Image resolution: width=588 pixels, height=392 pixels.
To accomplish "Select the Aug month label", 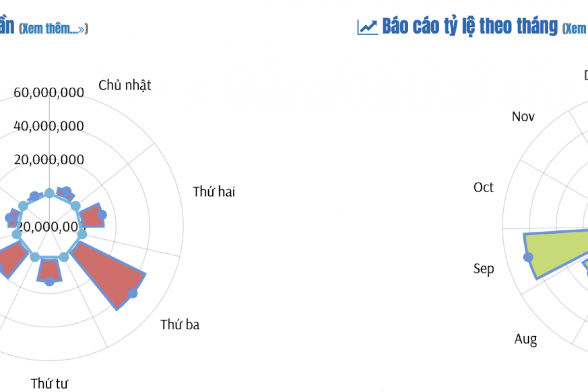I will click(x=526, y=340).
